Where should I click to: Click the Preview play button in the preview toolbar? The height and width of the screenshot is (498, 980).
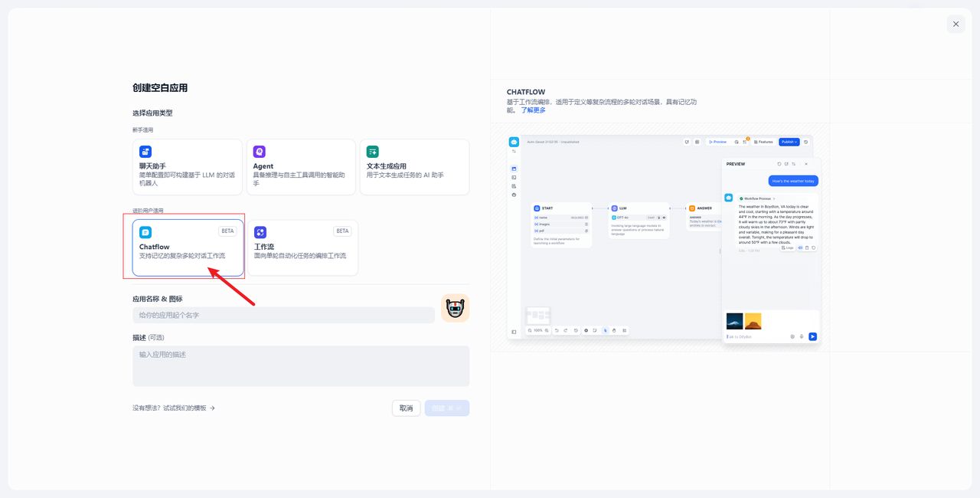(717, 142)
